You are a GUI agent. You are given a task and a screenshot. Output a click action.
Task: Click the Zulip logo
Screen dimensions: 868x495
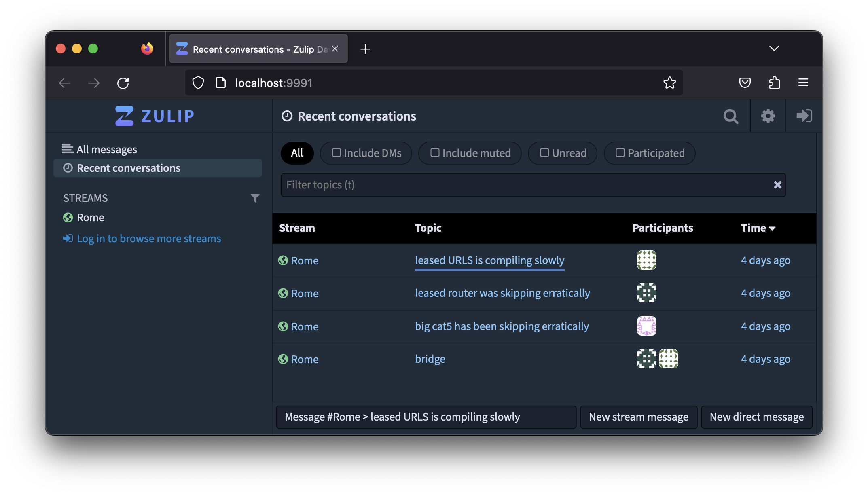point(155,116)
